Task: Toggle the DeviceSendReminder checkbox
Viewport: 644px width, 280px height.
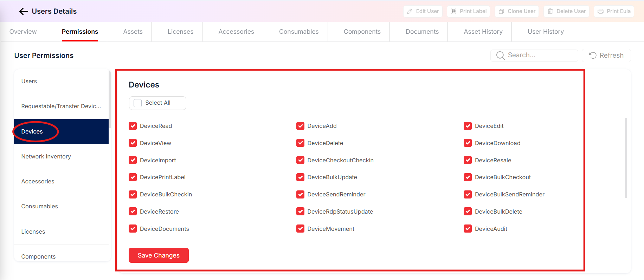Action: point(300,194)
